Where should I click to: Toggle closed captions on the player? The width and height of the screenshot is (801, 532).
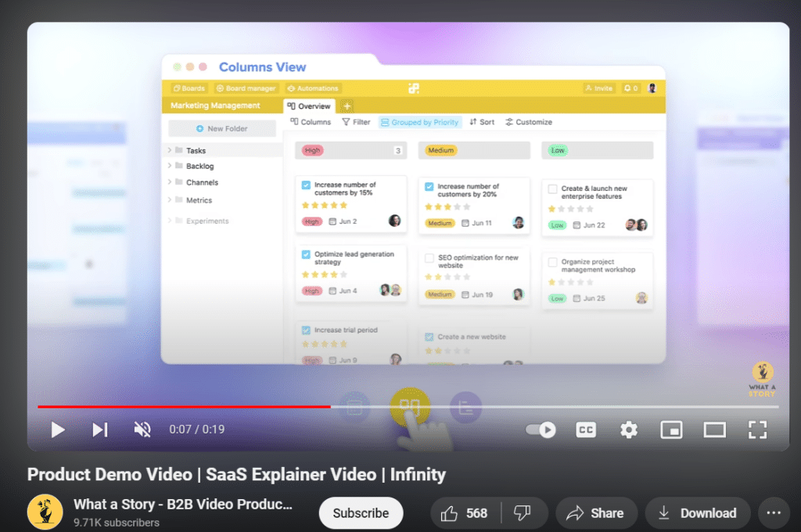[x=586, y=430]
